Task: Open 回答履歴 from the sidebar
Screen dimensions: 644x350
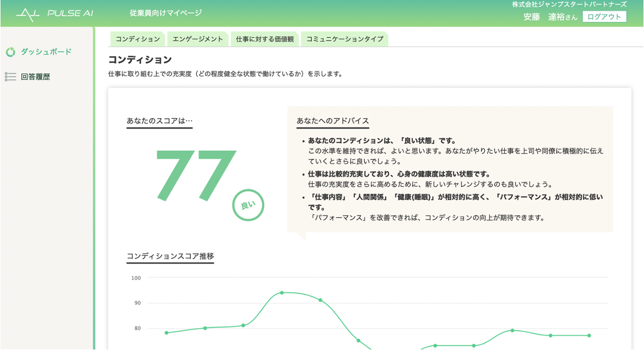Action: pos(36,77)
